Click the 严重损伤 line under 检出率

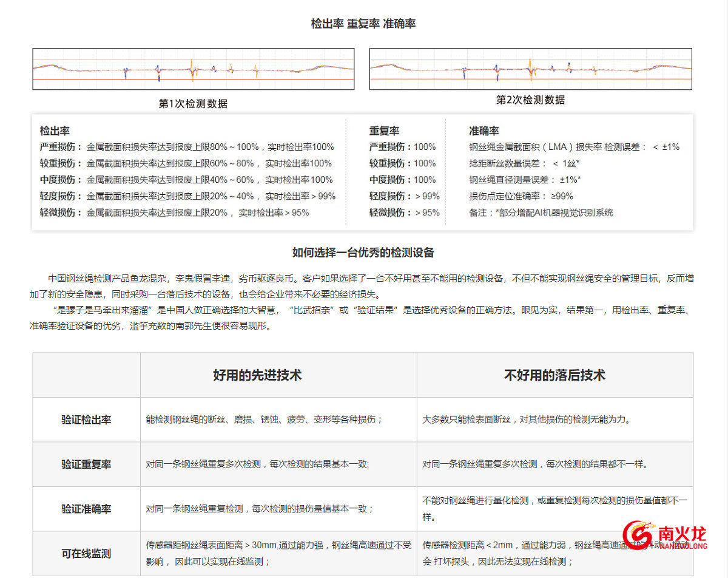(187, 147)
